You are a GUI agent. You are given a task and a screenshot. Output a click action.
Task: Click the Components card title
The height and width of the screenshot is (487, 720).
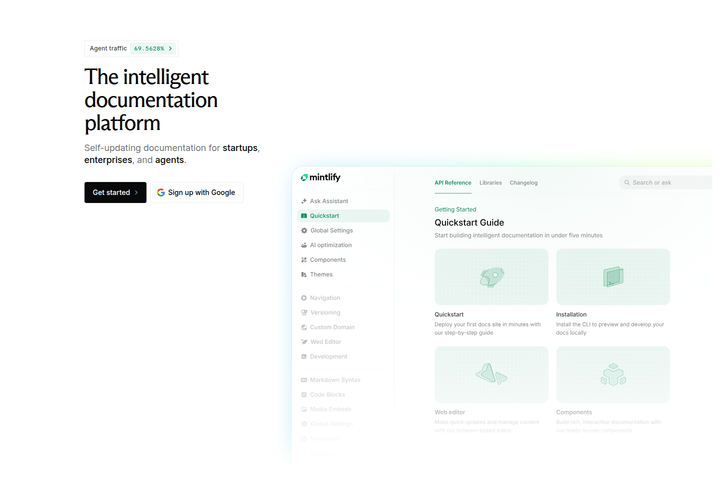[574, 412]
